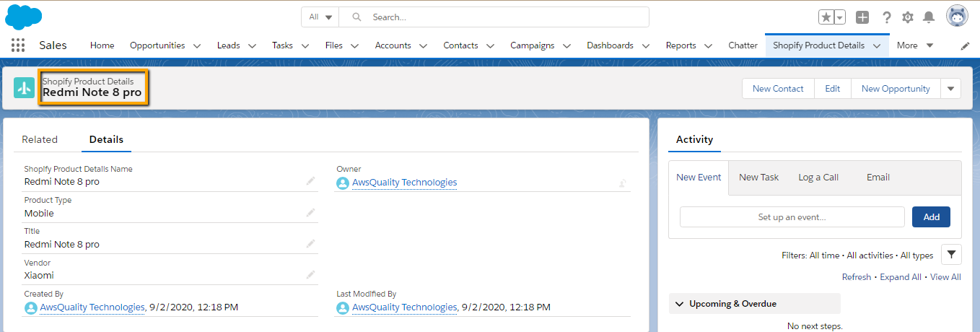The image size is (980, 332).
Task: Click the Shopify Product Details record icon
Action: click(25, 88)
